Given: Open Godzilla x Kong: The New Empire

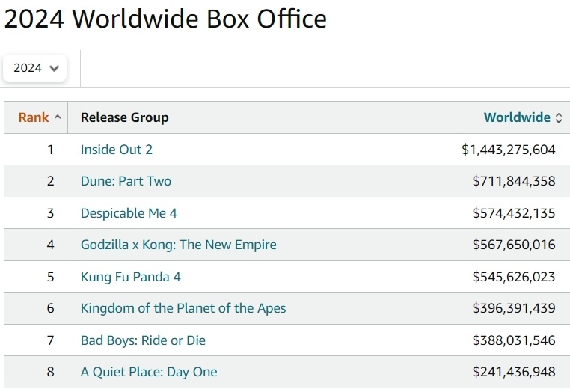Looking at the screenshot, I should click(x=178, y=245).
